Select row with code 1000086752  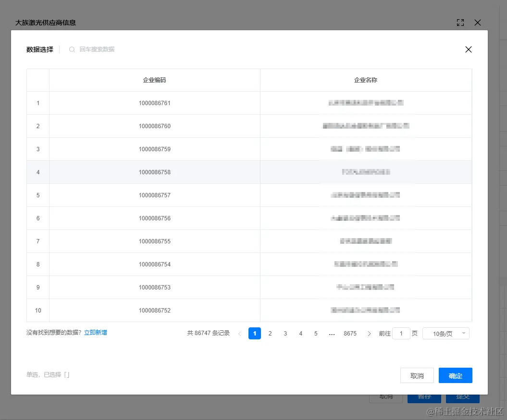coord(249,310)
